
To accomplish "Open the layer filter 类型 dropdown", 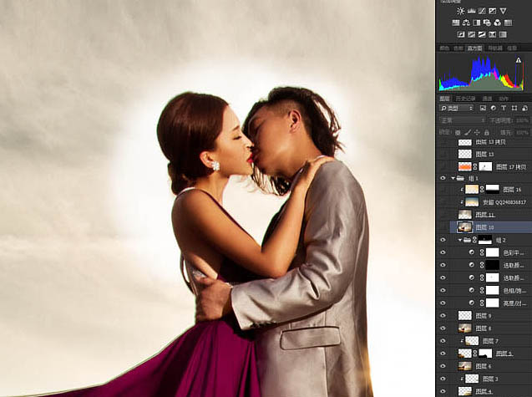I will click(456, 108).
